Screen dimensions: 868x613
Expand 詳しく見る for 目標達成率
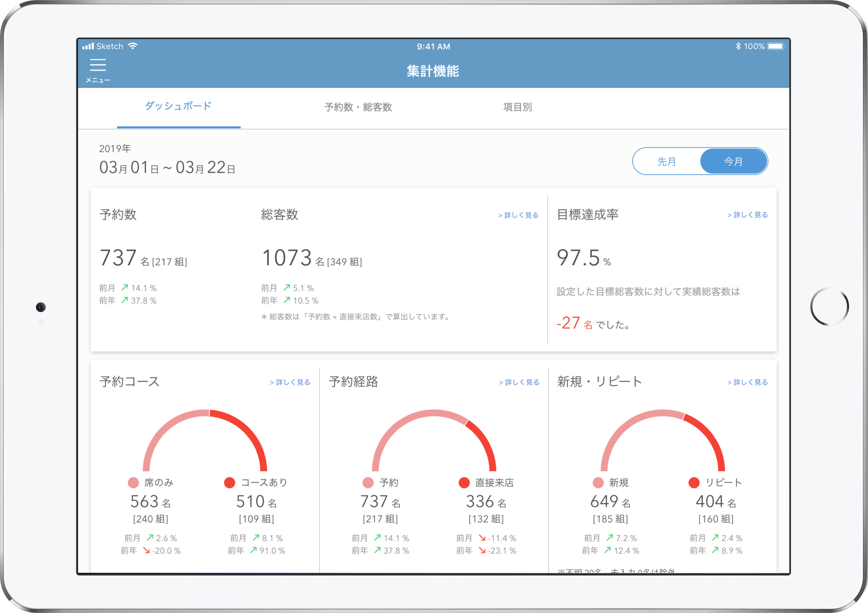point(748,215)
